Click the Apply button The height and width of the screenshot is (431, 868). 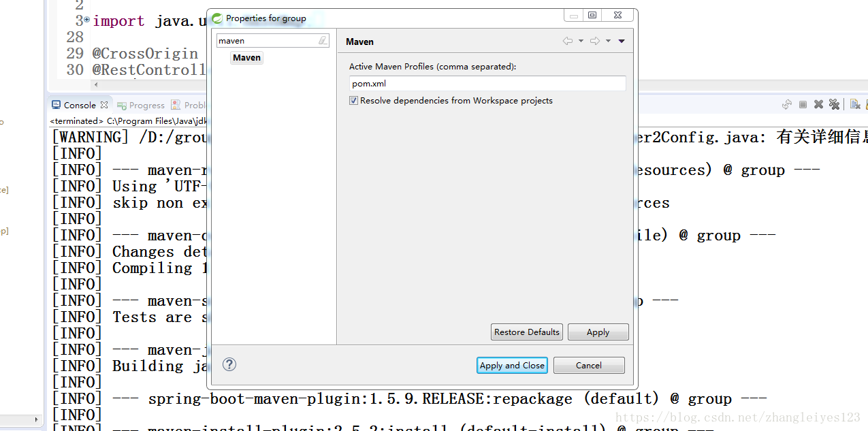(x=598, y=332)
